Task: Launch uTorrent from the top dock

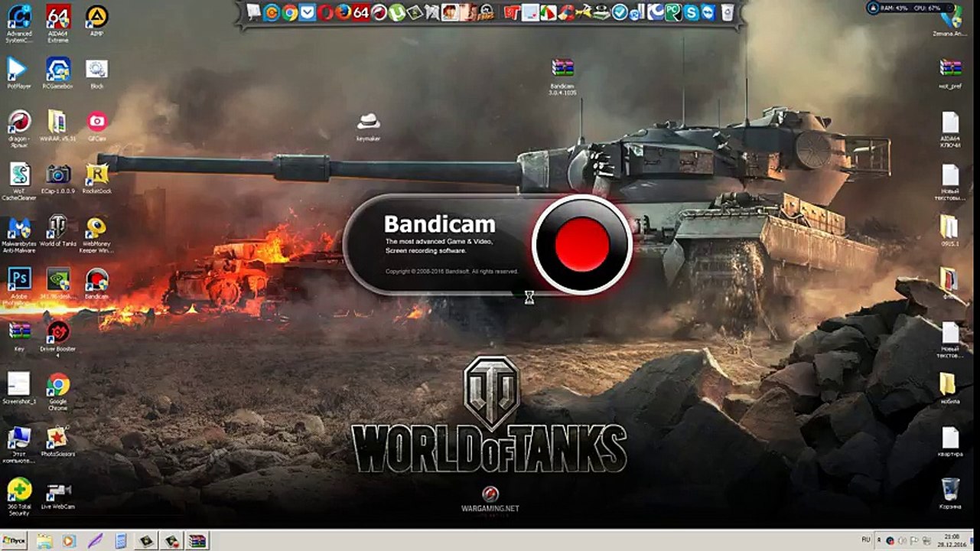Action: point(396,12)
